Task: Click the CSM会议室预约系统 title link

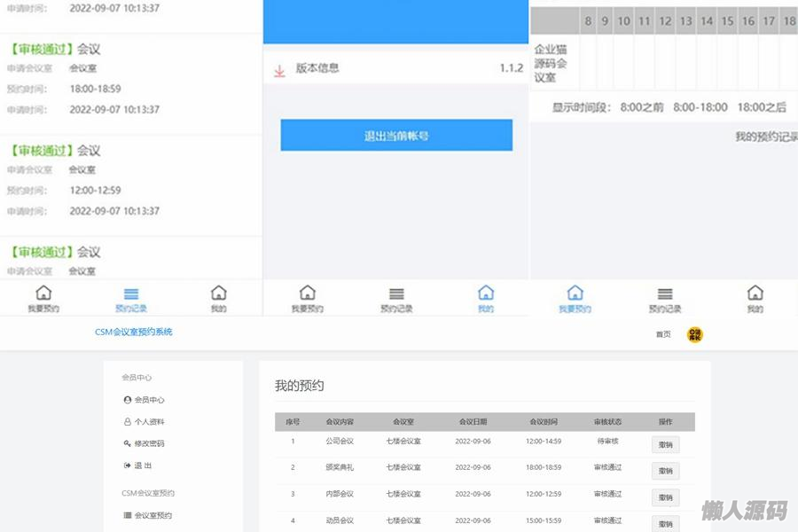Action: (134, 332)
